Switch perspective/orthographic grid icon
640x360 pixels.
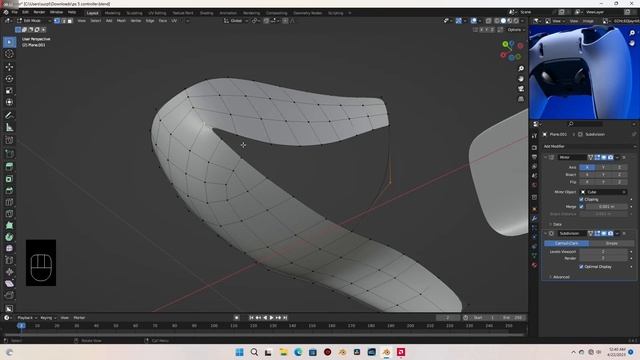click(521, 99)
